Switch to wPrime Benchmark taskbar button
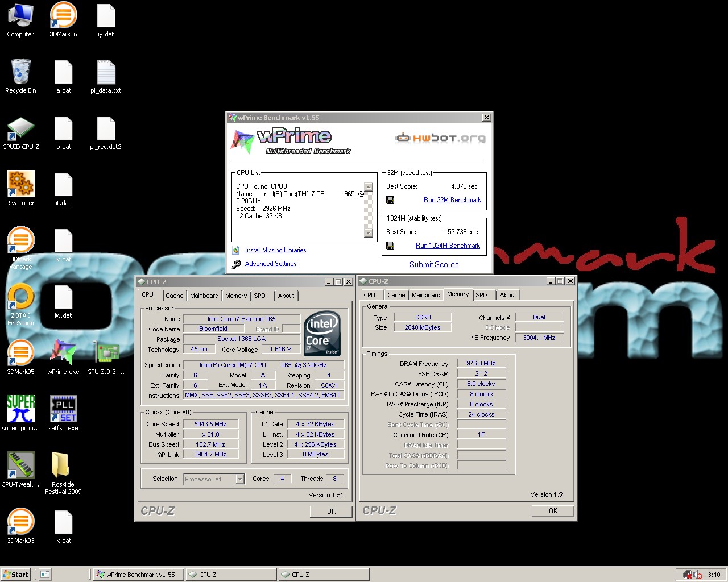The image size is (728, 582). coord(138,575)
